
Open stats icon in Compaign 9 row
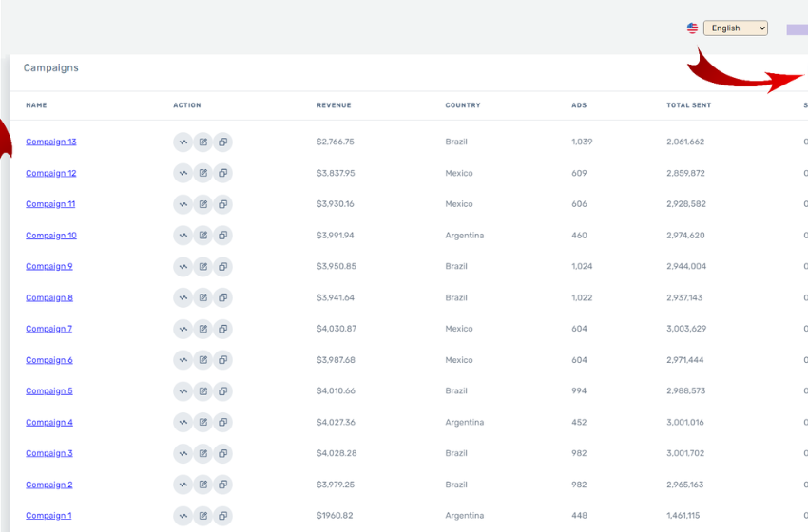[183, 267]
